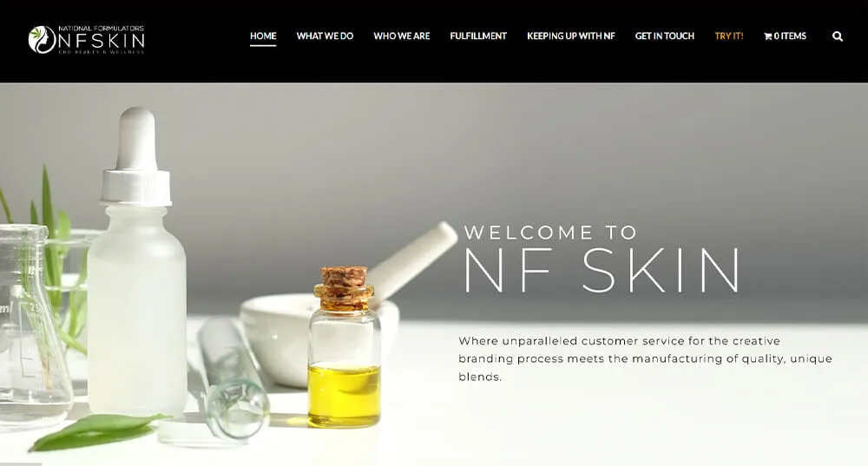
Task: Select Who We Are in navigation
Action: [x=401, y=36]
